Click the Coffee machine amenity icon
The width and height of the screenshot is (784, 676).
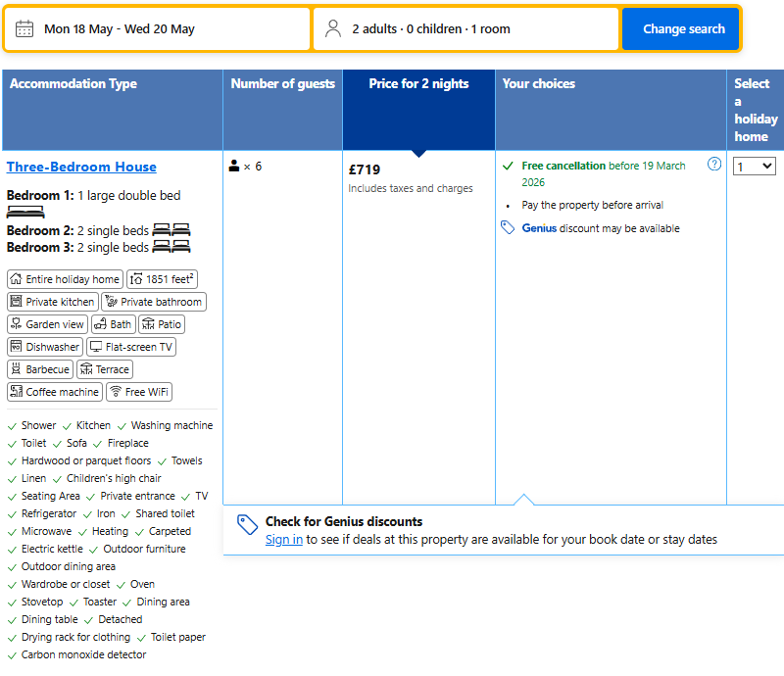click(x=16, y=392)
